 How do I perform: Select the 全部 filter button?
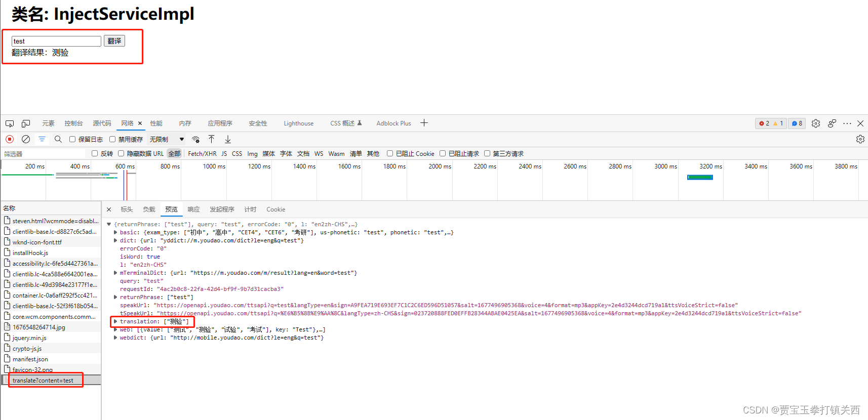(175, 154)
